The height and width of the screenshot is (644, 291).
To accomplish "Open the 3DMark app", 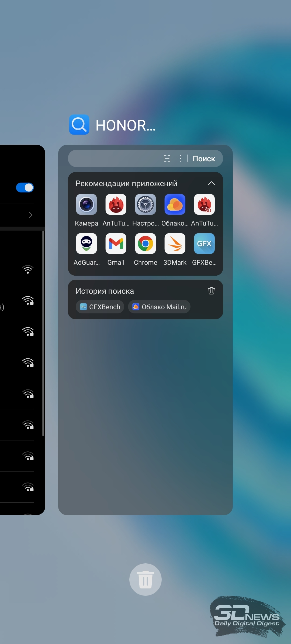I will [x=175, y=244].
